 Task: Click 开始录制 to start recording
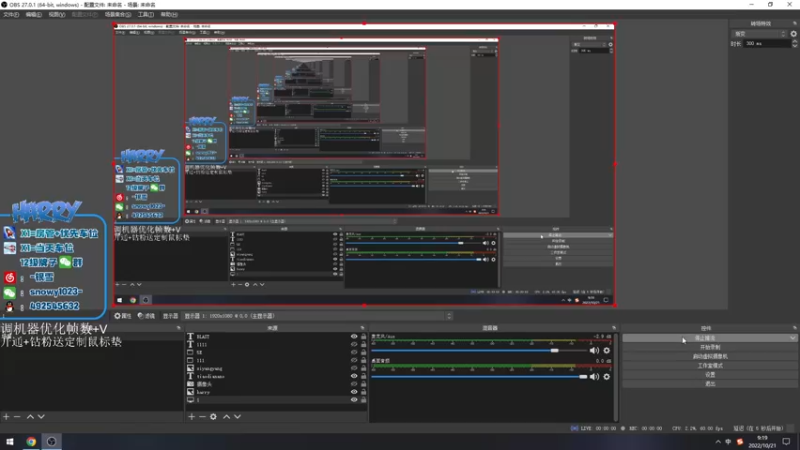710,347
